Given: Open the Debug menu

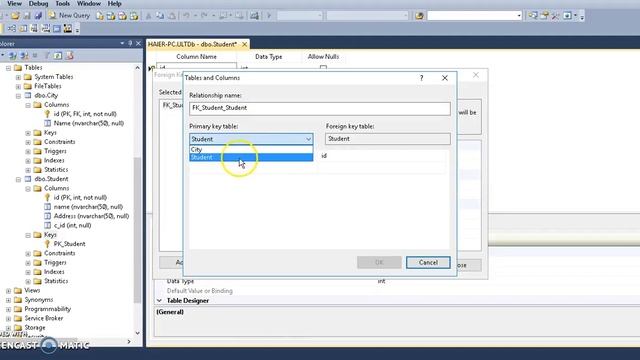Looking at the screenshot, I should (38, 4).
